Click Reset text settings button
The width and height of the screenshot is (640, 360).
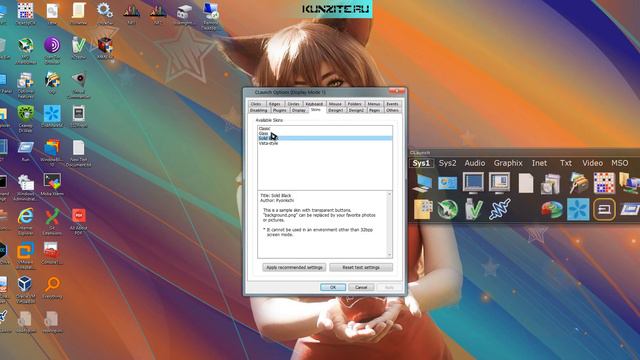361,267
